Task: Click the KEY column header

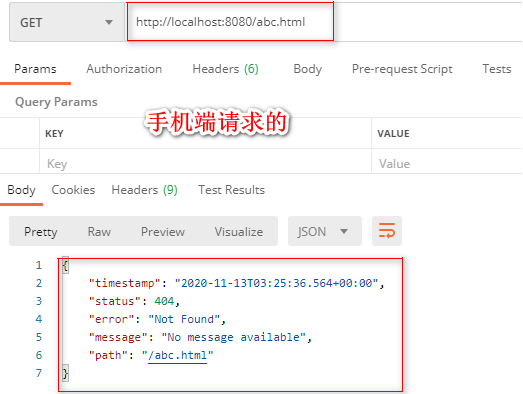Action: pyautogui.click(x=54, y=133)
